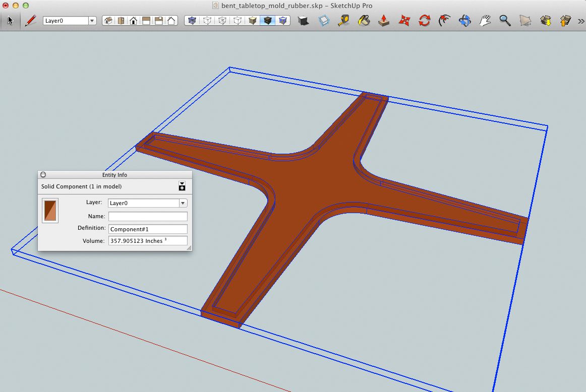
Task: Open the toolbar Layer0 dropdown
Action: pyautogui.click(x=92, y=21)
